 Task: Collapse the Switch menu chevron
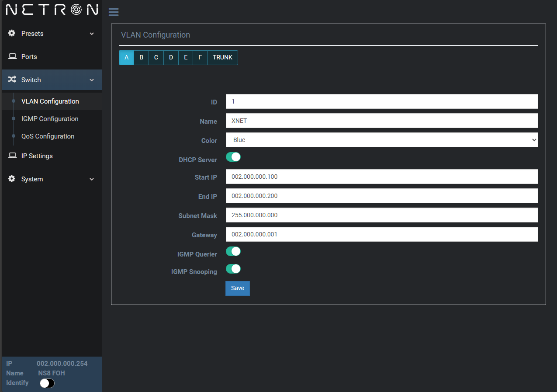[92, 80]
